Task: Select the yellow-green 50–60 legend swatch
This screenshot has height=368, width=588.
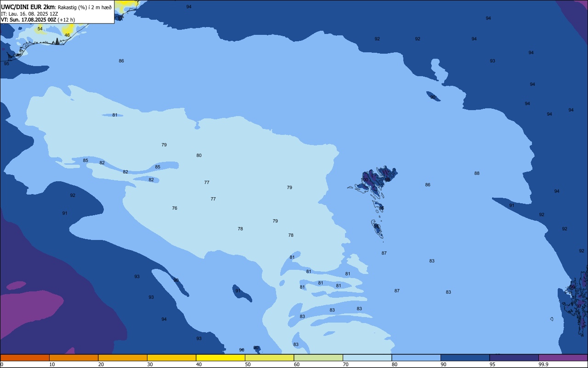Action: 269,357
